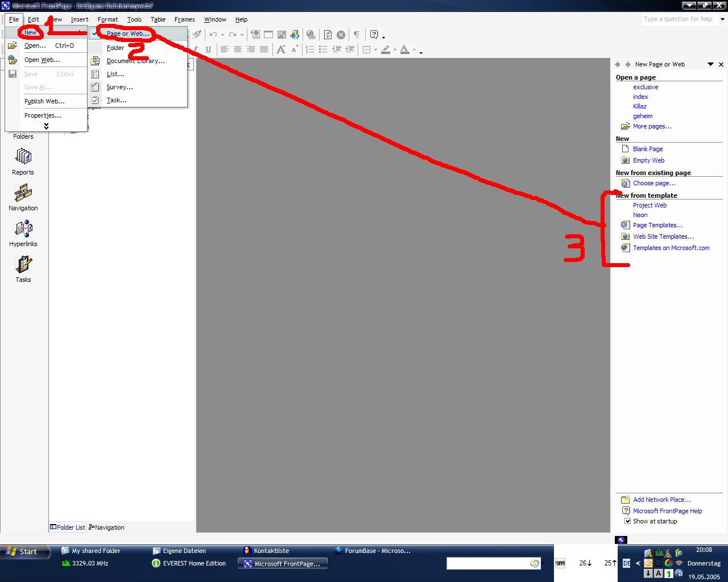Click the Web Site Templates link
Viewport: 728px width, 582px height.
(x=664, y=236)
